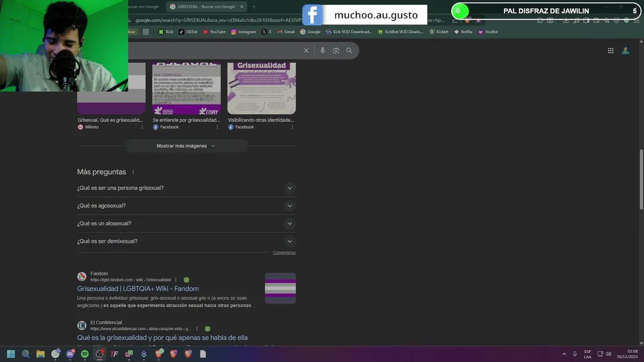The image size is (644, 362).
Task: Click the Grisexualidad purple infographic thumbnail
Action: pyautogui.click(x=262, y=88)
